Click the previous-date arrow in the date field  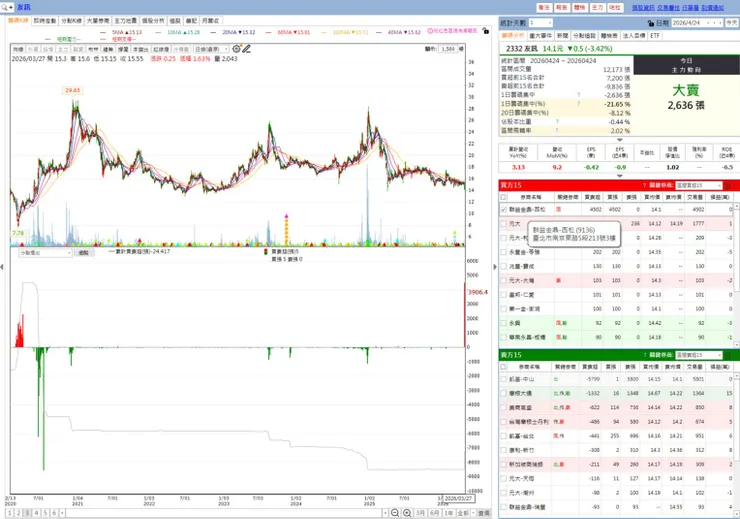pyautogui.click(x=714, y=23)
